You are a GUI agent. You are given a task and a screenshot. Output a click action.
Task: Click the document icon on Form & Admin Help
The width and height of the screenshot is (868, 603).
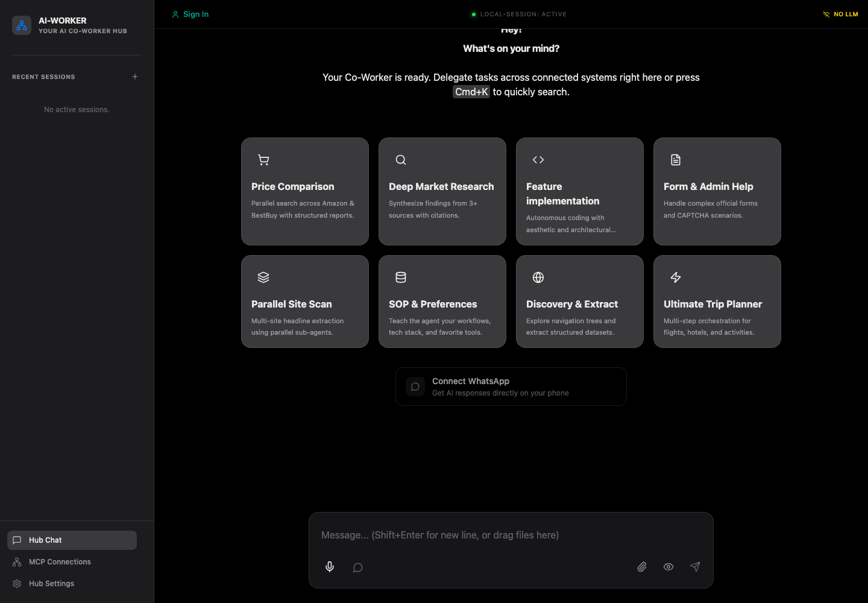tap(676, 160)
